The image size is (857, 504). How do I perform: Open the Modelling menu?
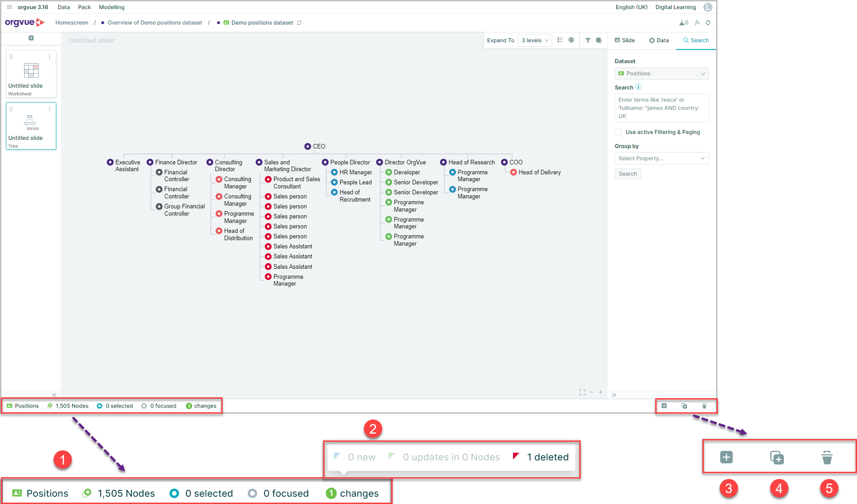pos(112,7)
